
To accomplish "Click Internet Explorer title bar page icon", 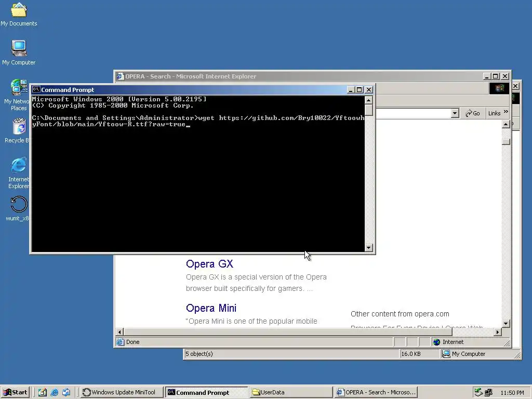I will tap(119, 76).
